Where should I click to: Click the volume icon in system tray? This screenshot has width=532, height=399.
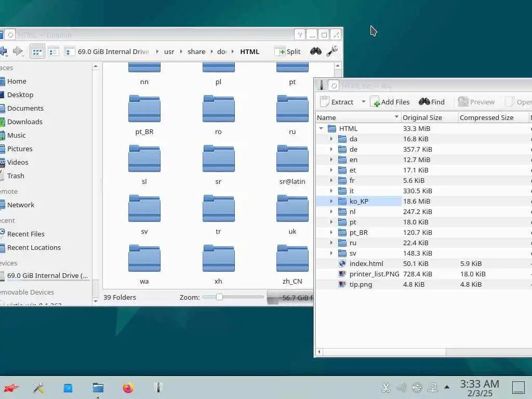[402, 388]
